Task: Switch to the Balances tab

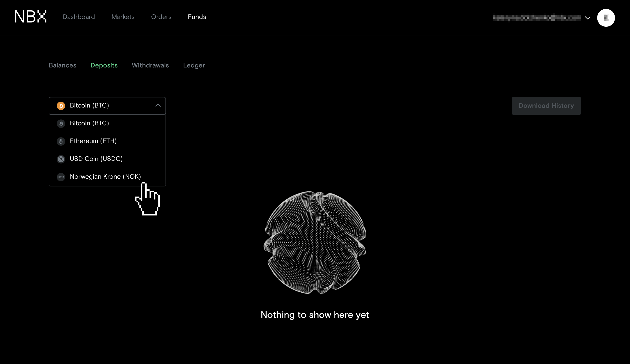Action: click(x=63, y=65)
